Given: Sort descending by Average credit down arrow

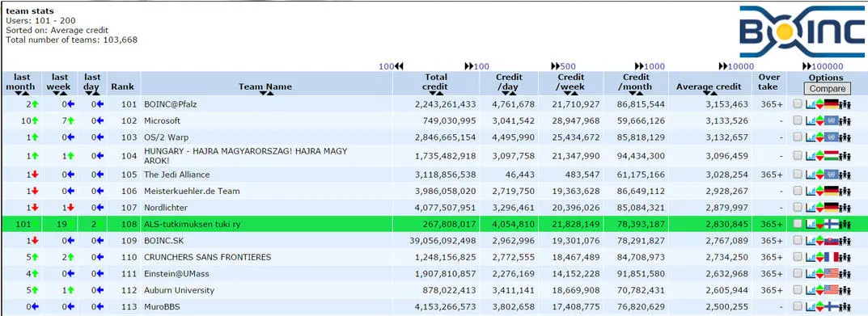Looking at the screenshot, I should point(706,93).
